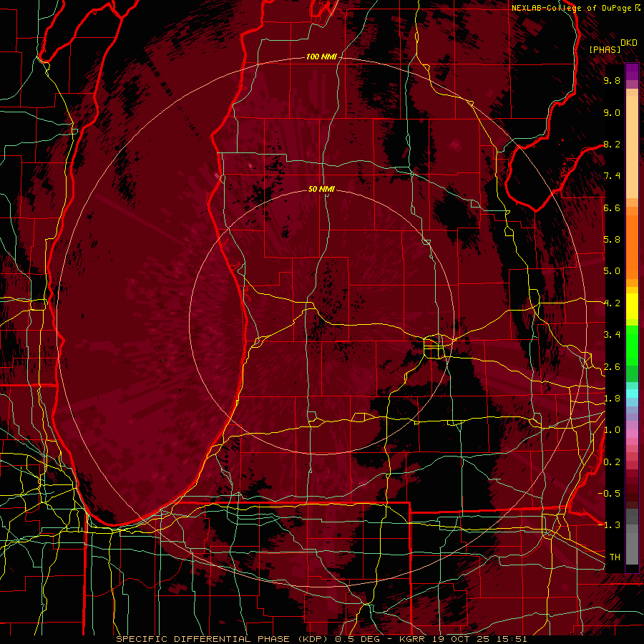Pick the bright green segment of the color bar
Viewport: 644px width, 644px height.
(632, 346)
